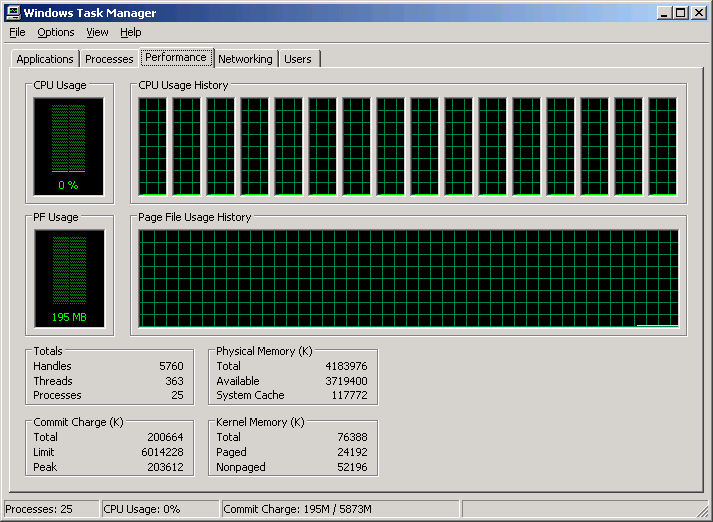The image size is (713, 522).
Task: Open the View menu
Action: pos(97,32)
